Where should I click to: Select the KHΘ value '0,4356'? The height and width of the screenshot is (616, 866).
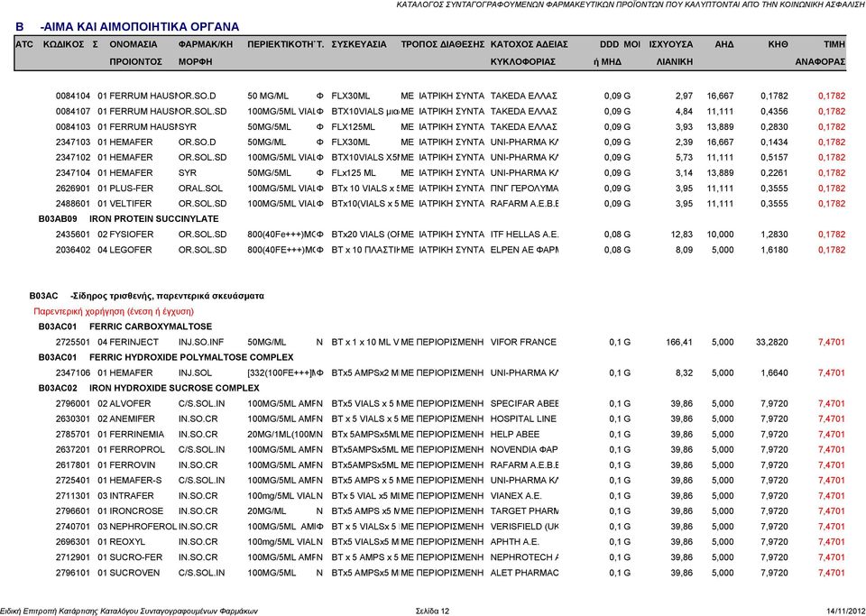(x=774, y=112)
